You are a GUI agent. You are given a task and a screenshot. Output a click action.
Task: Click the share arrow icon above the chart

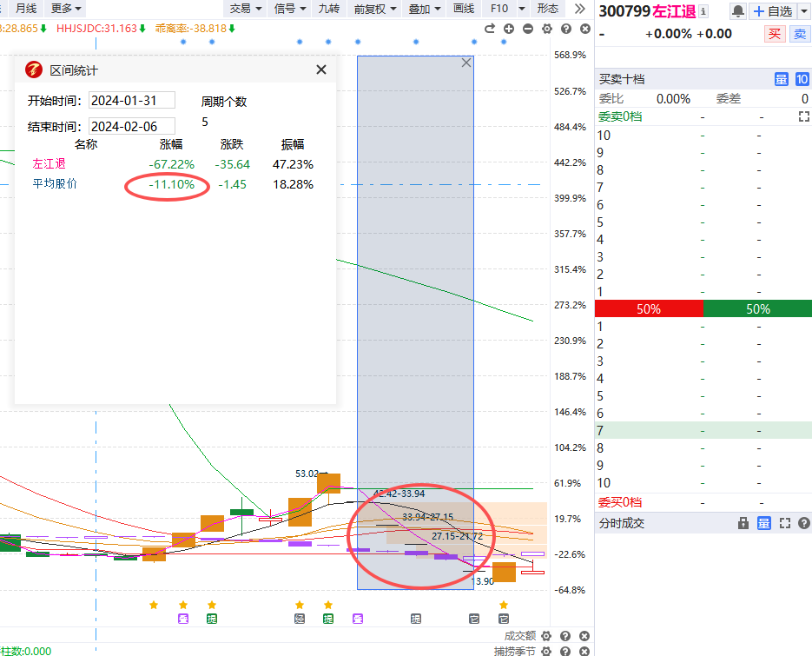490,29
